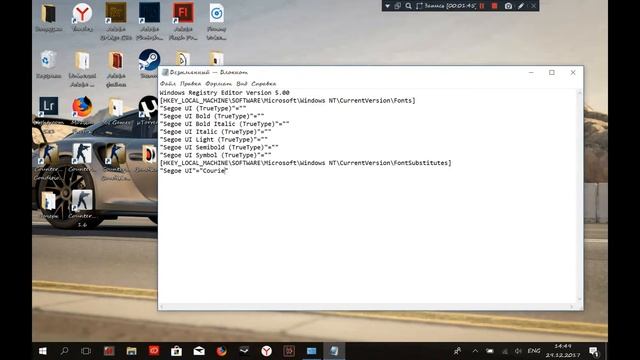The image size is (640, 360).
Task: Open the Action Center notifications
Action: click(594, 351)
